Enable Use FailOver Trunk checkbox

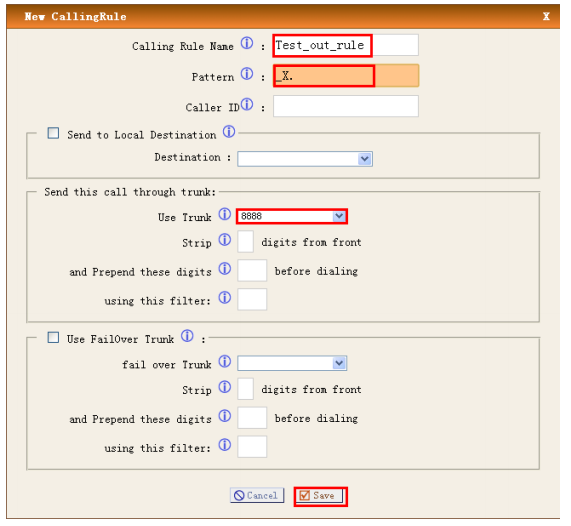click(x=53, y=337)
